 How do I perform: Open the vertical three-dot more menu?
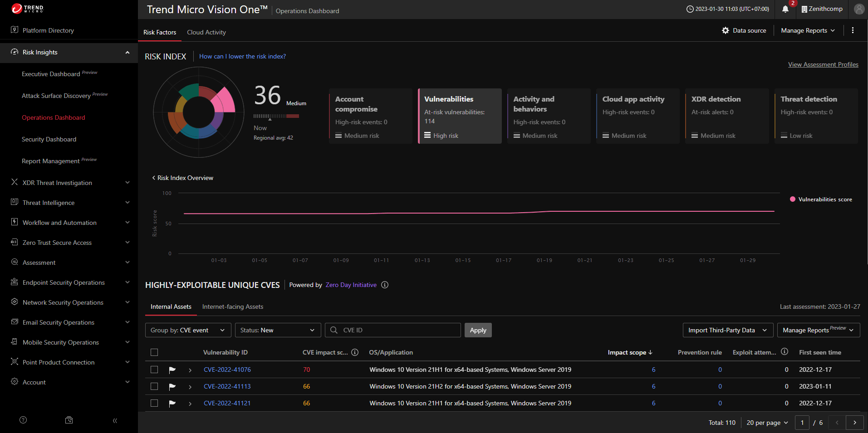click(853, 30)
